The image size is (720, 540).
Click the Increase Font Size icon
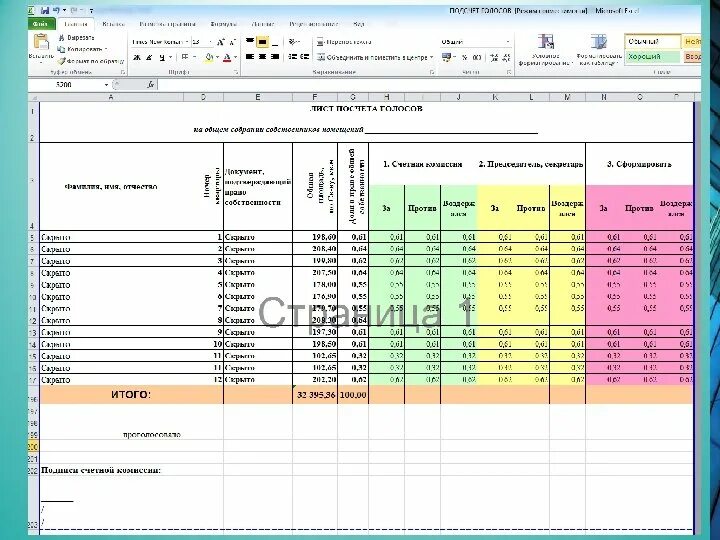coord(221,42)
